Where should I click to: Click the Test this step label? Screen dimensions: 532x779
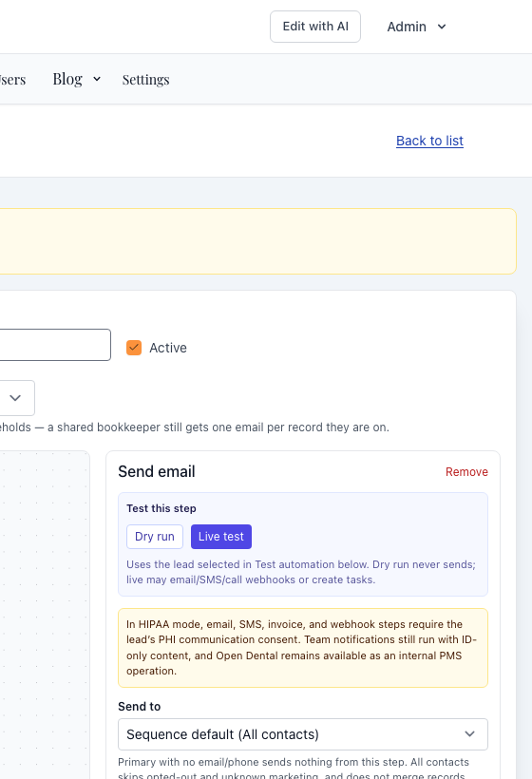(x=161, y=508)
